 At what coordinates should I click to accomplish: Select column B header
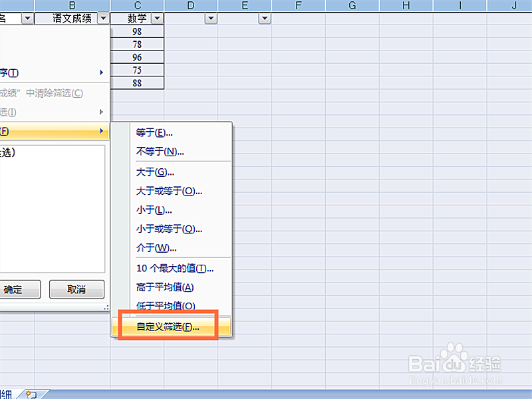click(x=72, y=5)
